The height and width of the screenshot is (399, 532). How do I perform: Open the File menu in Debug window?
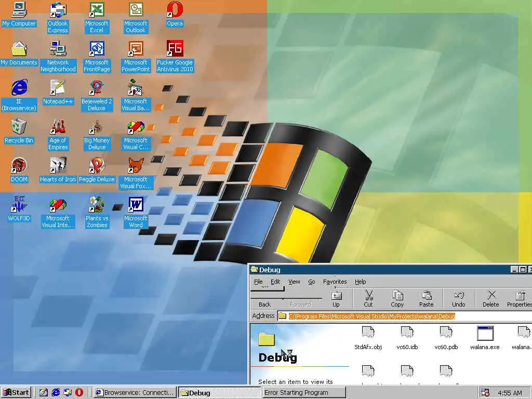(258, 282)
